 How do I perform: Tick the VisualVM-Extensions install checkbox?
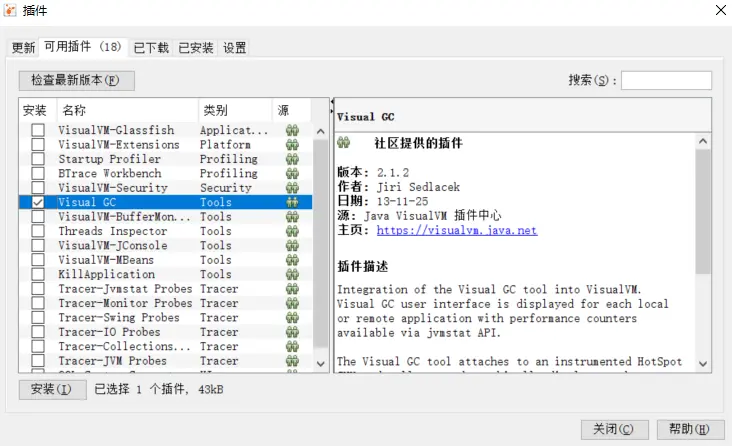point(38,145)
